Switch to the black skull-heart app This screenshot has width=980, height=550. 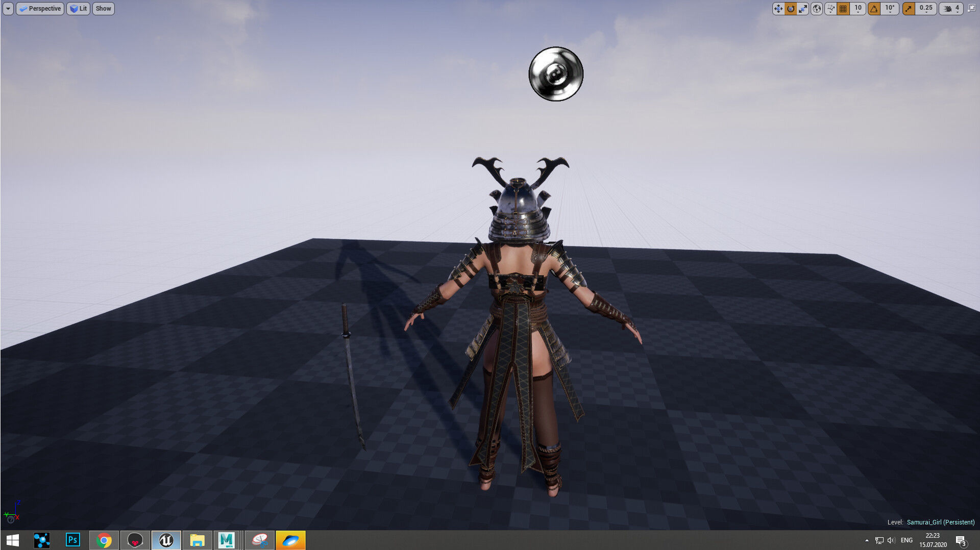pyautogui.click(x=135, y=540)
